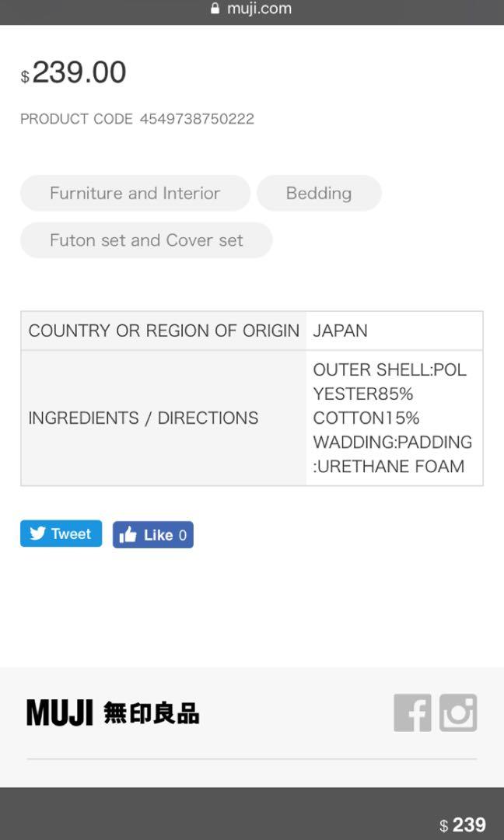The height and width of the screenshot is (840, 504).
Task: Click the Like 0 button
Action: pyautogui.click(x=152, y=534)
